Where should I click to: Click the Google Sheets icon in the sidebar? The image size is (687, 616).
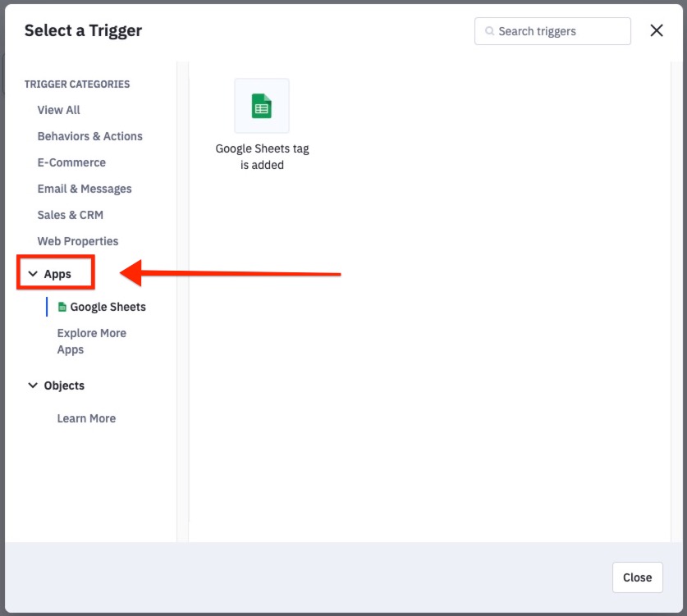[62, 306]
